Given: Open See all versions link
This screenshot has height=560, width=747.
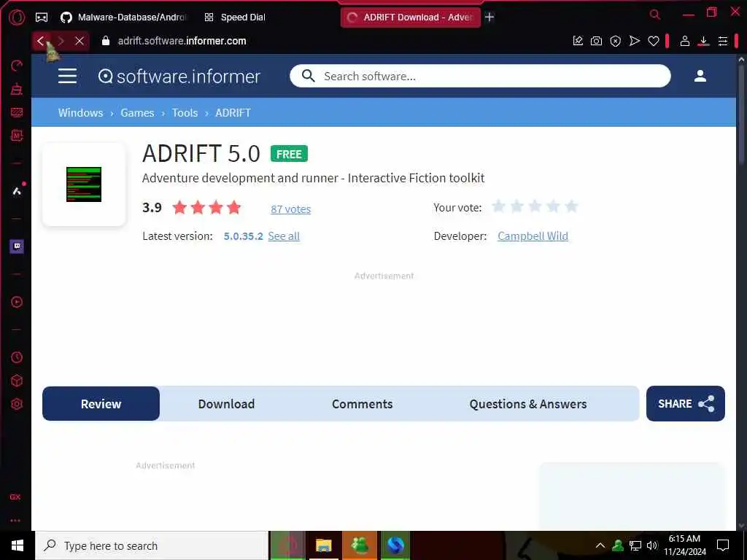Looking at the screenshot, I should coord(284,236).
